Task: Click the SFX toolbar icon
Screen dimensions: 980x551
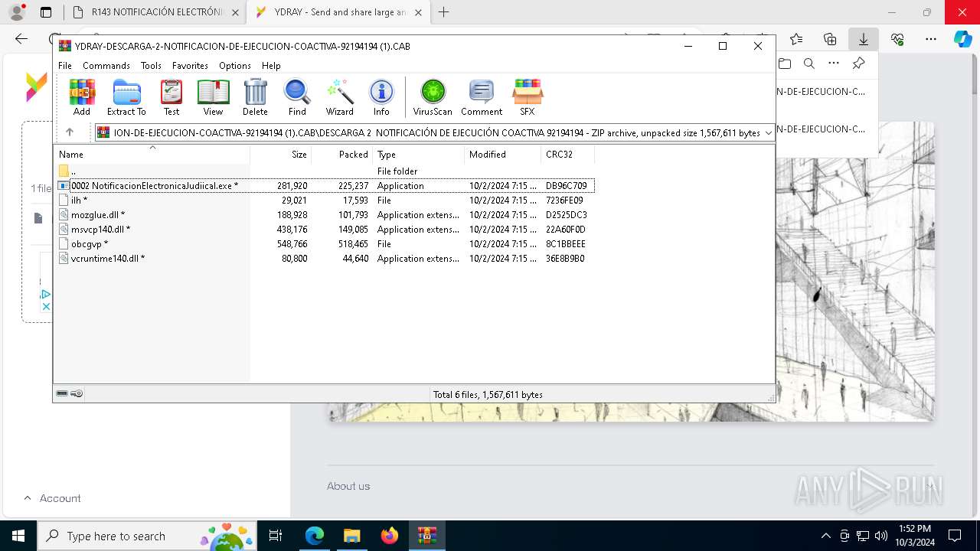Action: point(528,97)
